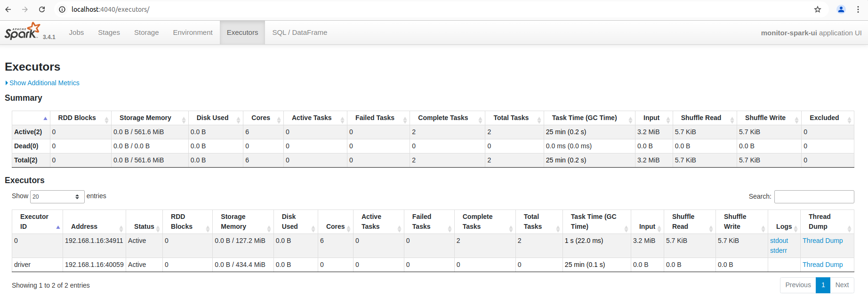The width and height of the screenshot is (868, 298).
Task: Open the stderr log link
Action: click(779, 250)
